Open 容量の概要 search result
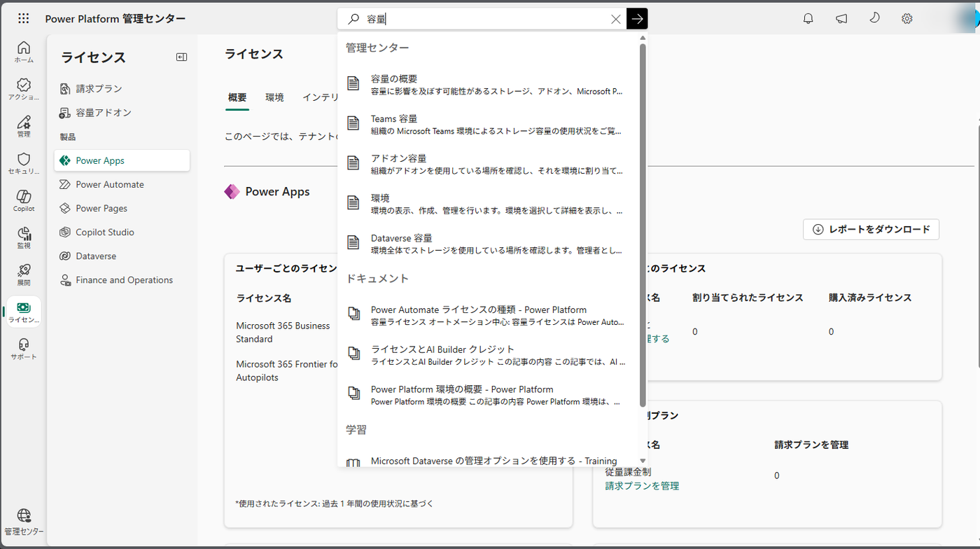This screenshot has width=980, height=549. pos(489,84)
